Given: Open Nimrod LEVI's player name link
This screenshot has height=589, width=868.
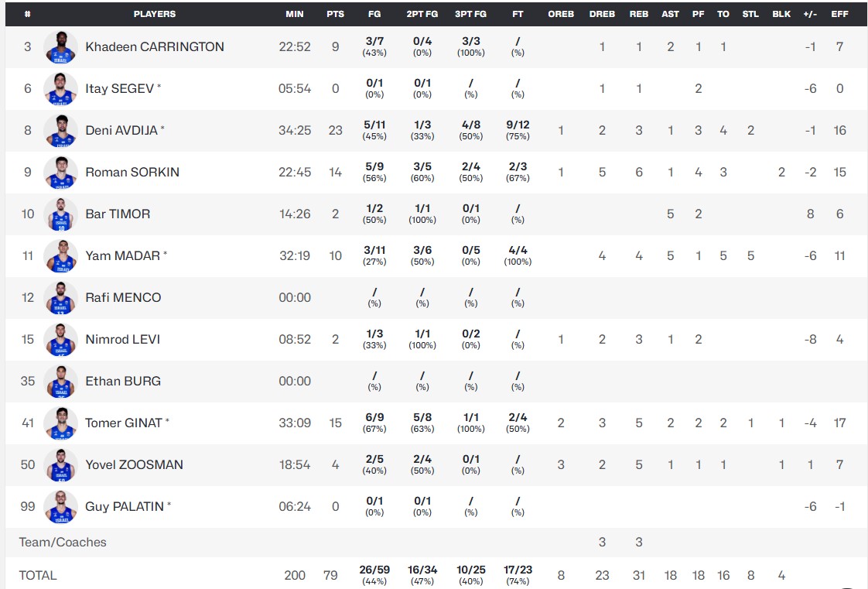Looking at the screenshot, I should click(123, 339).
